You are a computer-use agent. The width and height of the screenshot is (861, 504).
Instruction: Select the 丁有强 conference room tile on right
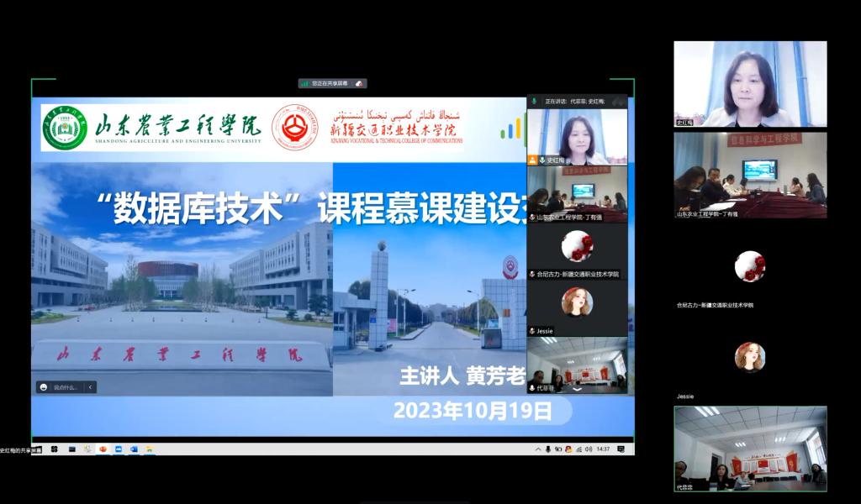pyautogui.click(x=749, y=174)
